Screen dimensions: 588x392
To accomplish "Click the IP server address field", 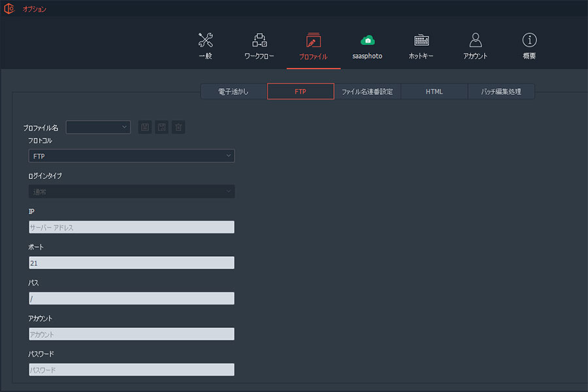I will [x=131, y=227].
